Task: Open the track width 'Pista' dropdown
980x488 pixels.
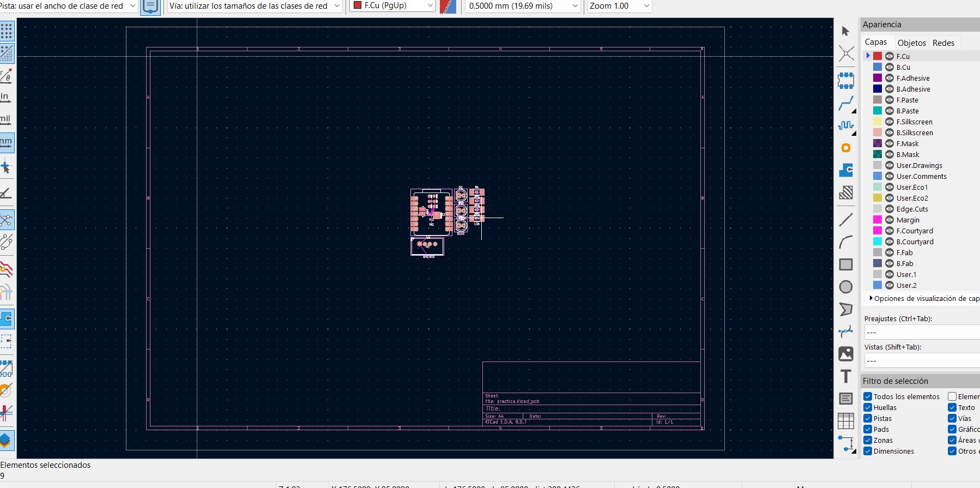Action: pyautogui.click(x=68, y=6)
